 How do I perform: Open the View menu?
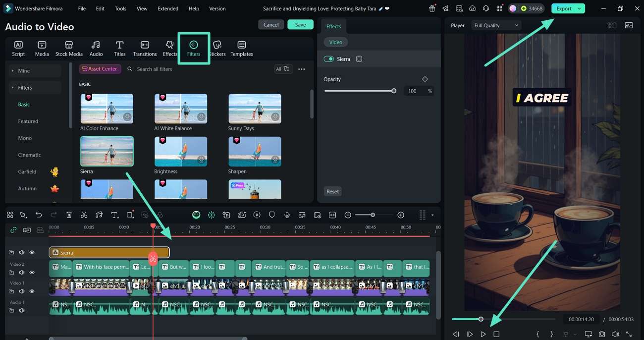pos(142,8)
